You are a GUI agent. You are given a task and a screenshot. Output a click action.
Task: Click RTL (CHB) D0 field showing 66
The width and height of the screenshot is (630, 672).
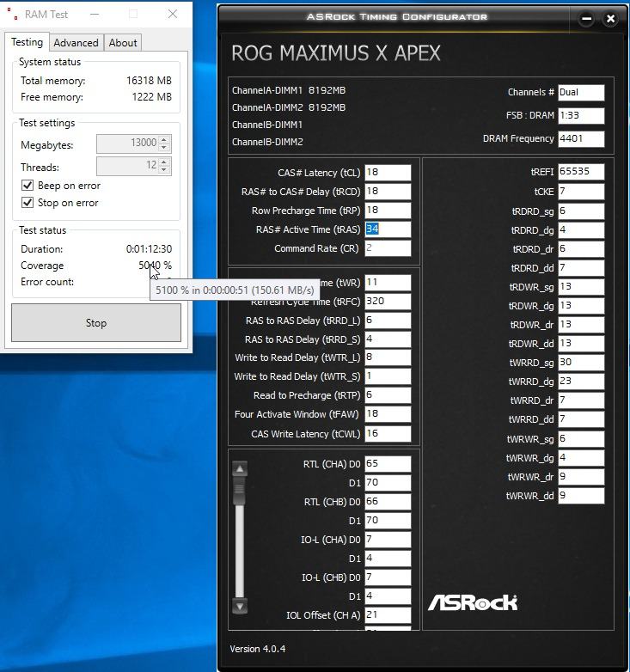(x=388, y=502)
